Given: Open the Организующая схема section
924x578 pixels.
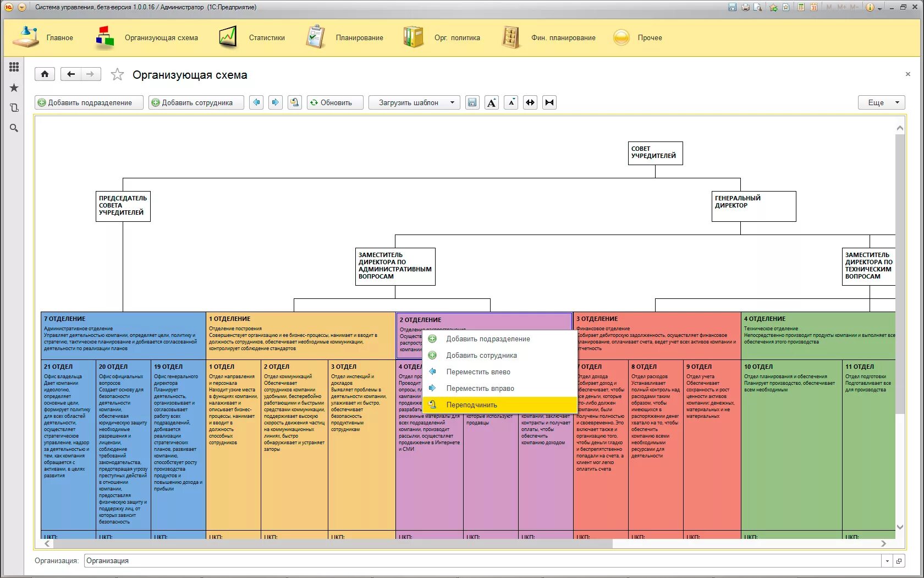Looking at the screenshot, I should pyautogui.click(x=147, y=37).
